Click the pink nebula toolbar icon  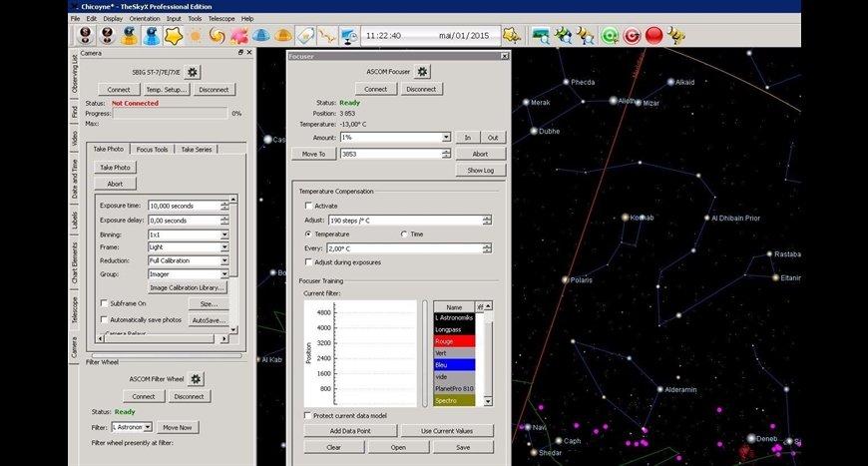tap(238, 36)
